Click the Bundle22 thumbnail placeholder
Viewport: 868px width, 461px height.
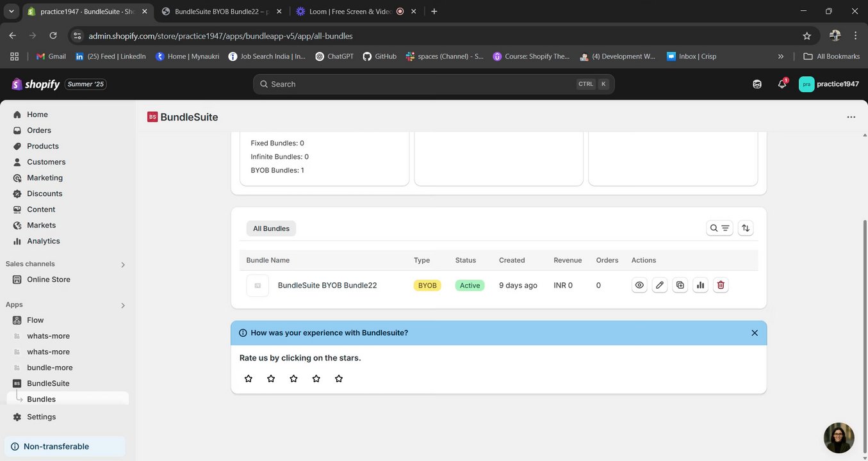point(258,286)
